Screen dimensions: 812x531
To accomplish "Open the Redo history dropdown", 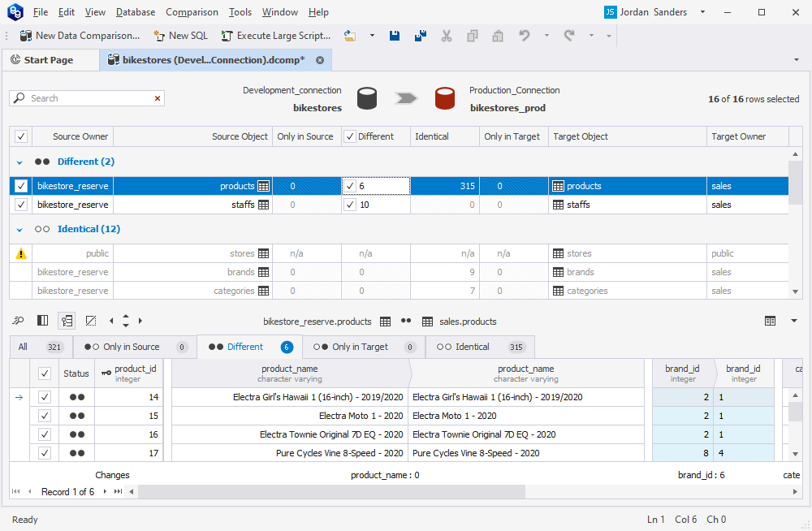I will point(591,36).
